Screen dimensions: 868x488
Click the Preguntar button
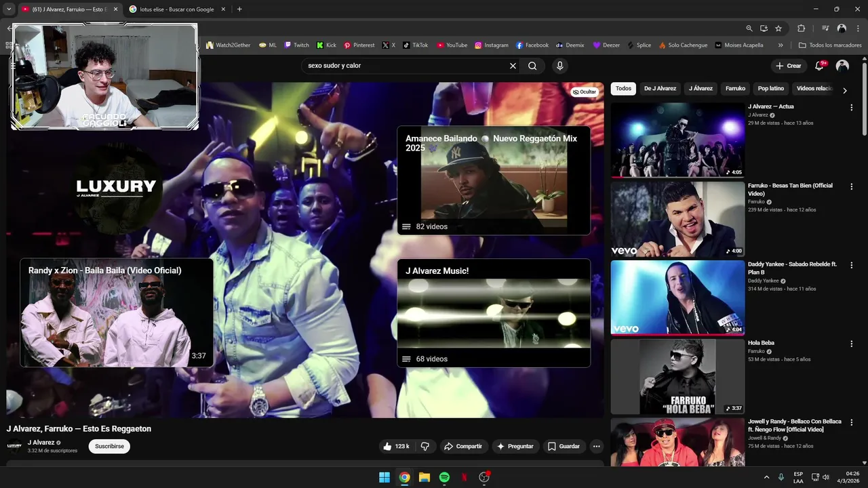[x=515, y=446]
